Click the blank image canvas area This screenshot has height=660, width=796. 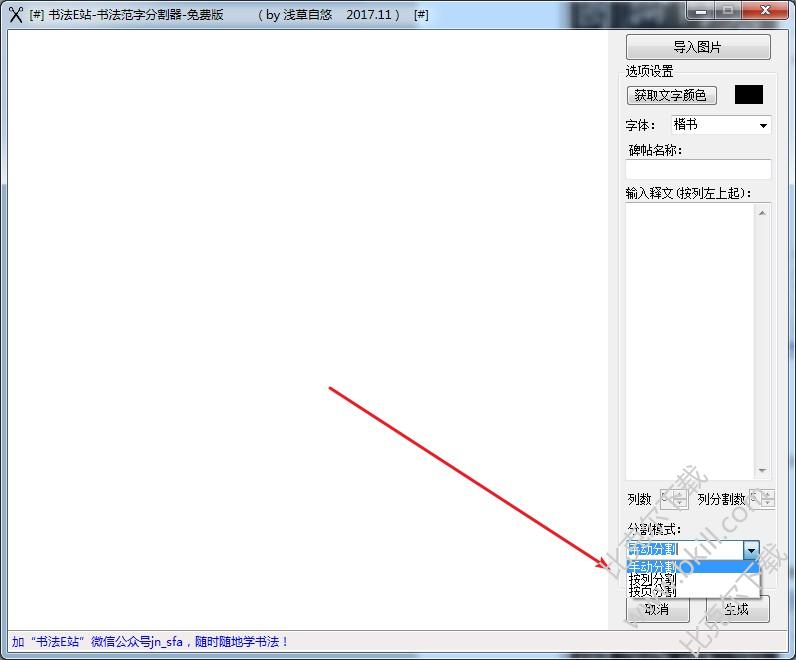click(308, 329)
